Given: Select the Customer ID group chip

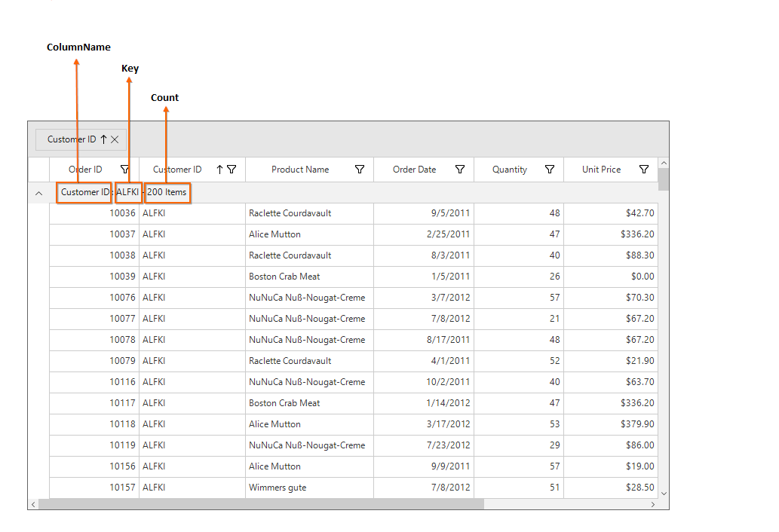Looking at the screenshot, I should click(72, 139).
